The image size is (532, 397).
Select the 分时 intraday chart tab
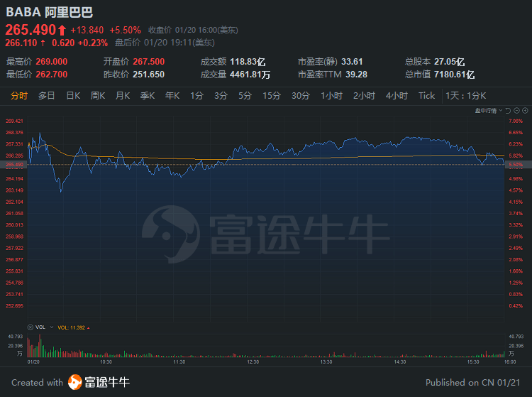coord(19,96)
